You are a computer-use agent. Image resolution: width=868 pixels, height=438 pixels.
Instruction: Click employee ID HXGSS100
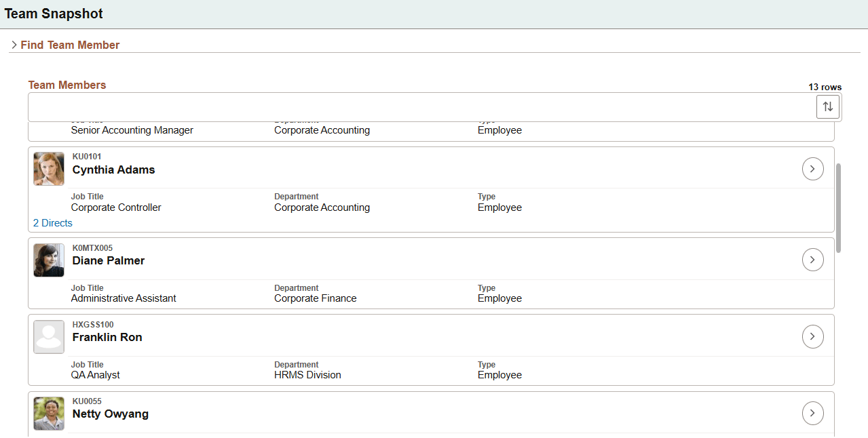pos(93,325)
